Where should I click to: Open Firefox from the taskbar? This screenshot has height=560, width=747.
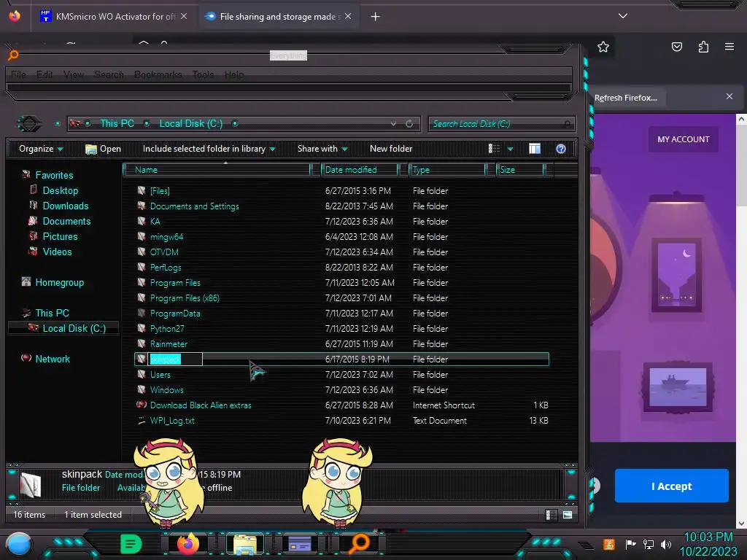point(187,544)
